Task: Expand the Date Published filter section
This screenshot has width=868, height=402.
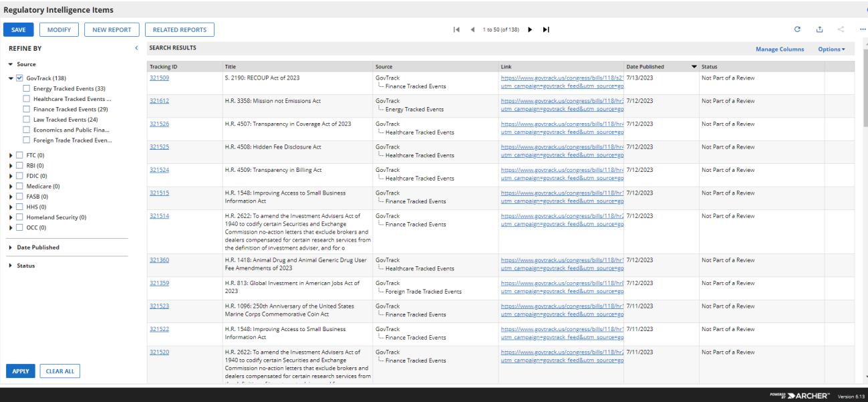Action: point(37,247)
